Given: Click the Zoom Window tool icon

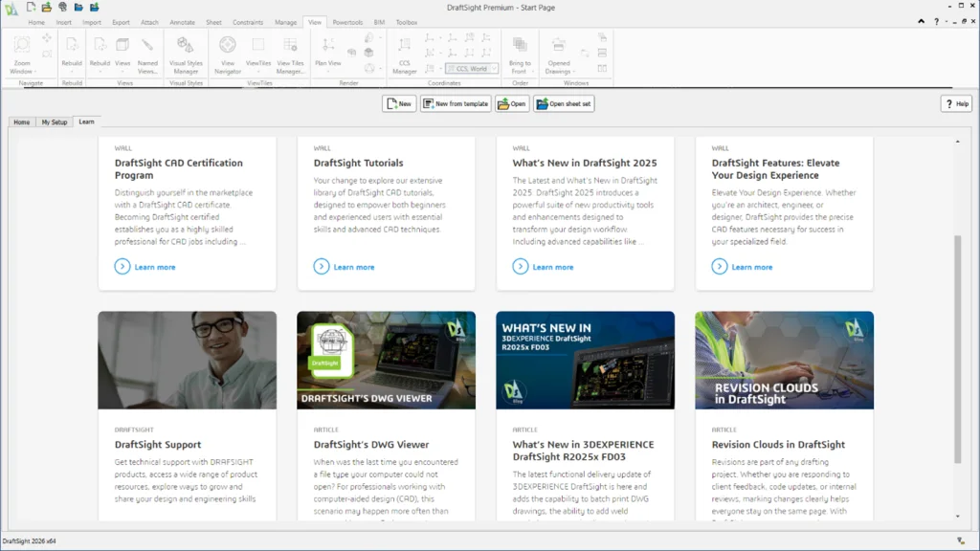Looking at the screenshot, I should coord(22,45).
